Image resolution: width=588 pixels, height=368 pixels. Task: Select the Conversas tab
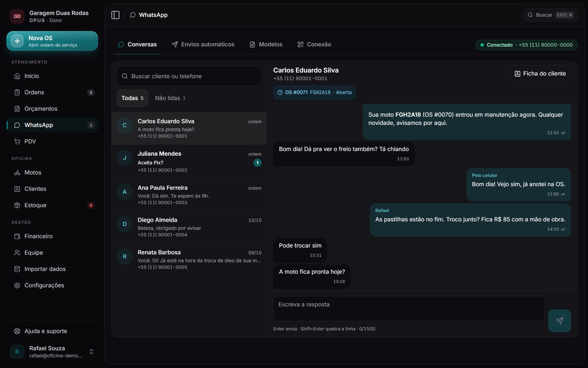tap(137, 44)
